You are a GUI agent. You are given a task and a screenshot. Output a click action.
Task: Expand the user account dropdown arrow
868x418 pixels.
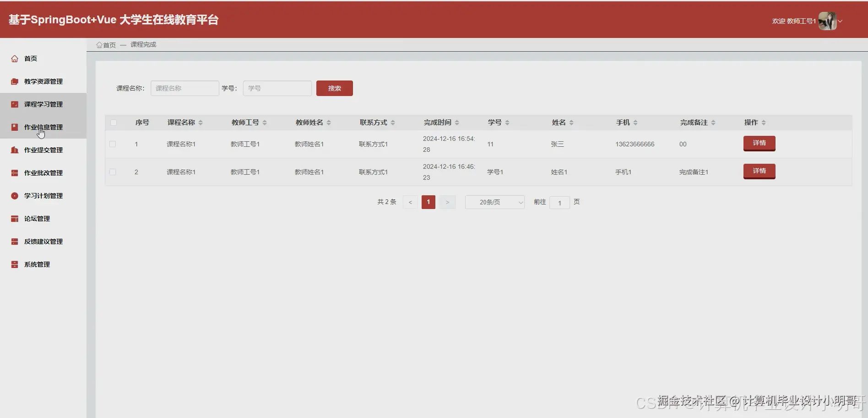tap(840, 21)
